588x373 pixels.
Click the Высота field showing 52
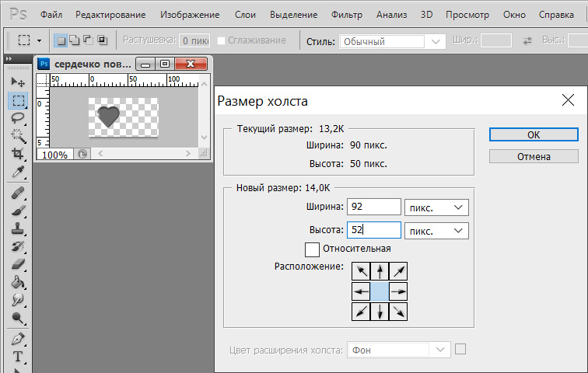374,230
